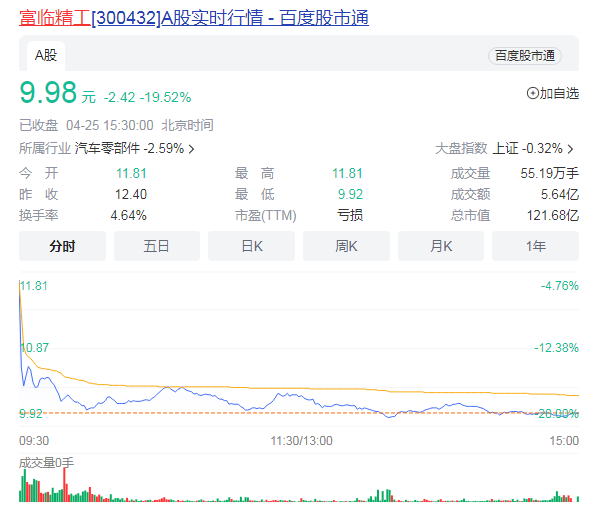Expand chevron beside 汽车零部件 industry change
606x508 pixels.
191,149
